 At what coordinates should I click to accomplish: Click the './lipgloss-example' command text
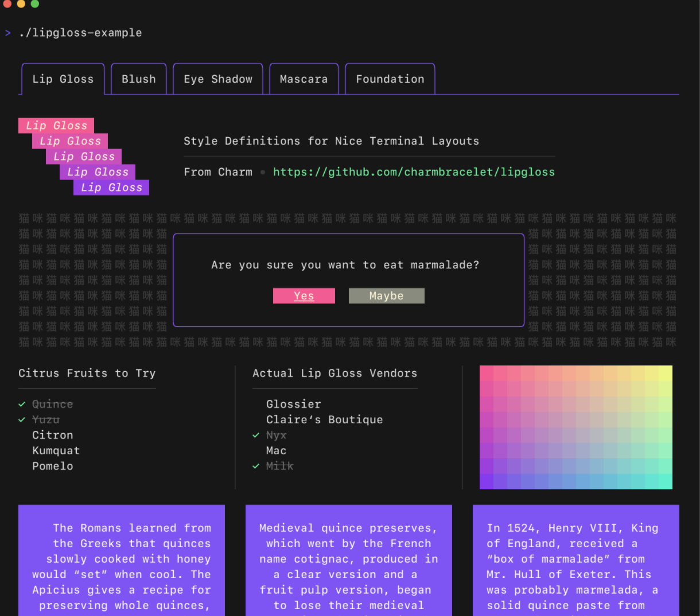pos(80,33)
